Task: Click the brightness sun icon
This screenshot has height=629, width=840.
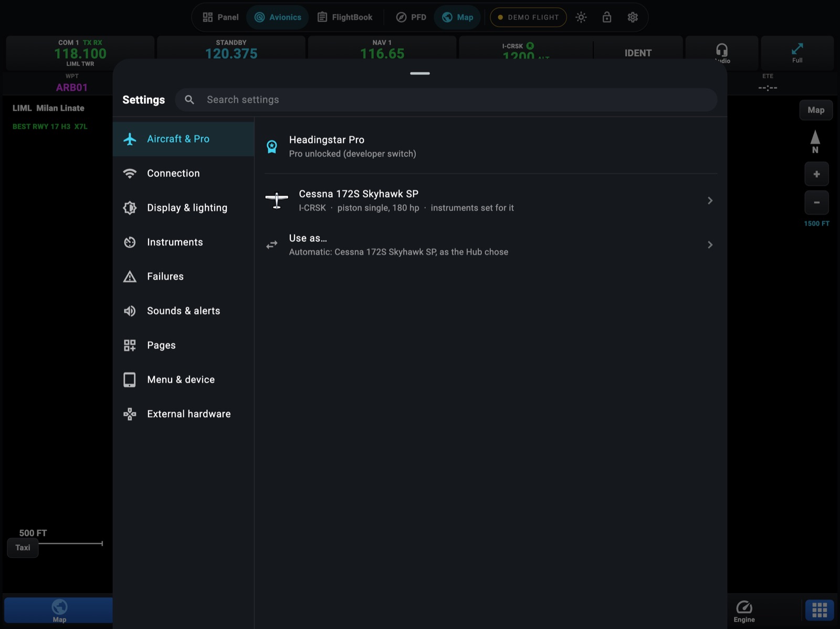Action: tap(581, 17)
